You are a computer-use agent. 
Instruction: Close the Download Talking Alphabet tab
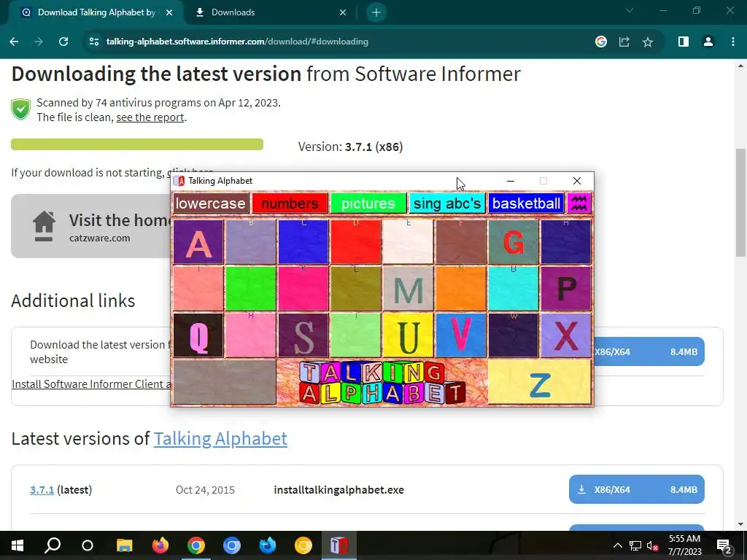[169, 13]
